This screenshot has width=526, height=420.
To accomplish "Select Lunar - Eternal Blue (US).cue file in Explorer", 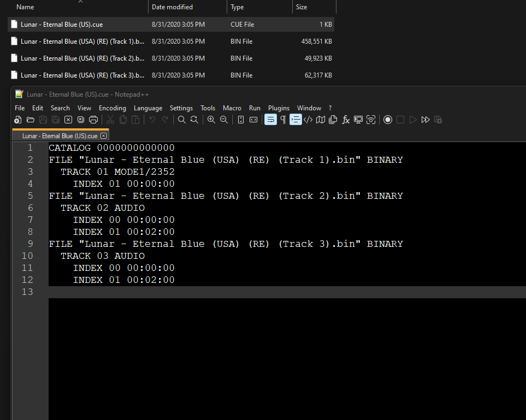I will coord(171,25).
